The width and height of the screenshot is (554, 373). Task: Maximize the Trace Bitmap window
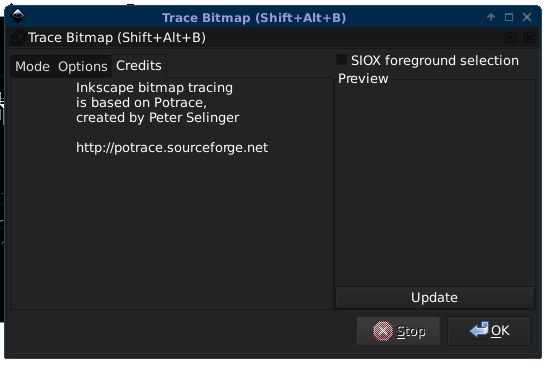tap(509, 17)
